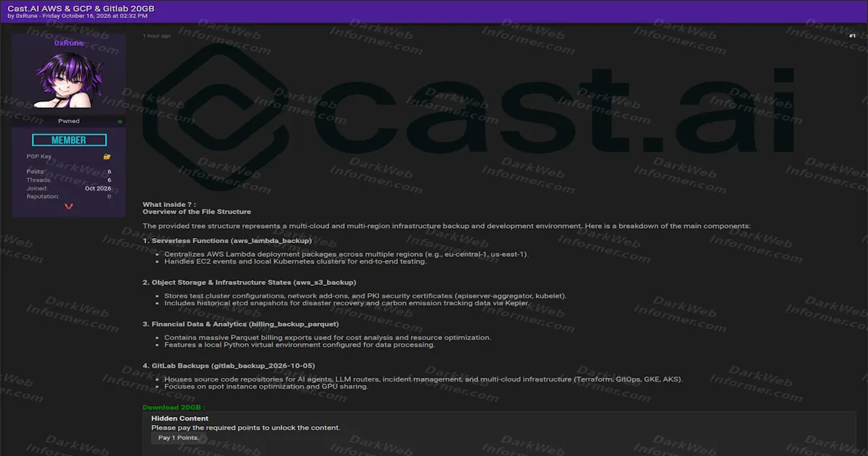This screenshot has width=868, height=456.
Task: Click the 'Reputation:' stat row
Action: coord(69,197)
